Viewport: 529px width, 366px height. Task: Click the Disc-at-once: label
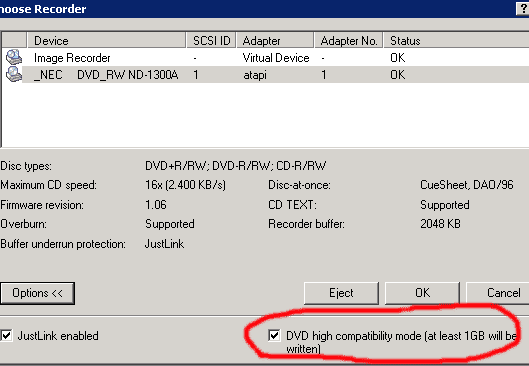coord(299,185)
